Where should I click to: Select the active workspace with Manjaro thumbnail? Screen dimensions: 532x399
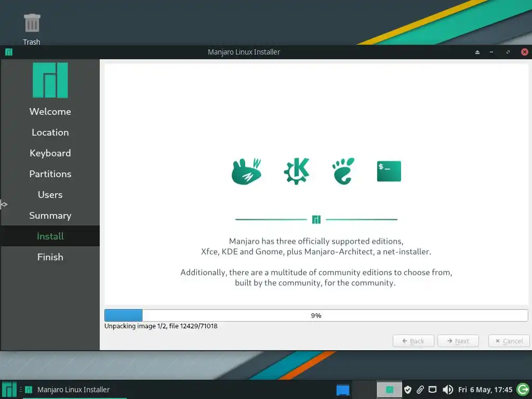(x=389, y=390)
